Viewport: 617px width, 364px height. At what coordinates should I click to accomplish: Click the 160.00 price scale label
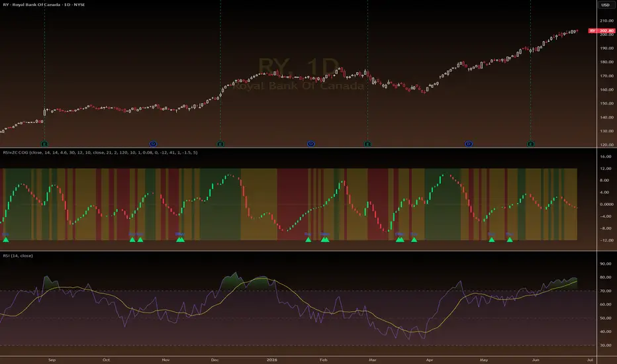[x=606, y=89]
